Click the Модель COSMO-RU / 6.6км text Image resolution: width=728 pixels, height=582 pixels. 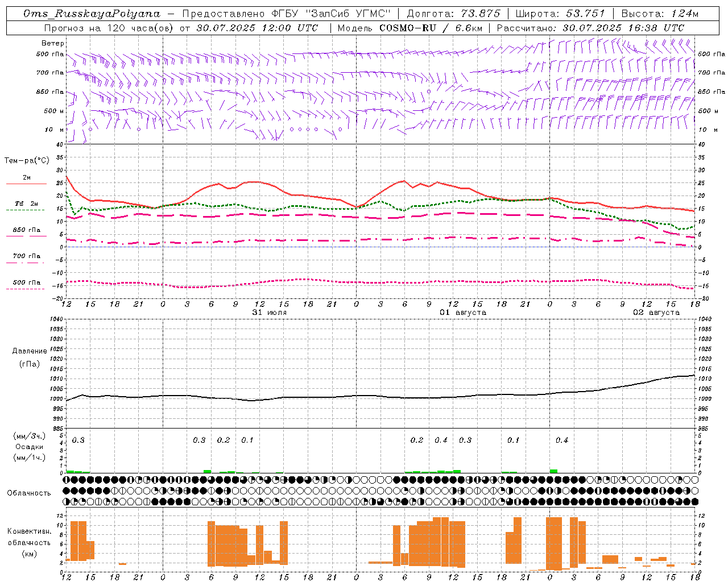click(x=410, y=28)
